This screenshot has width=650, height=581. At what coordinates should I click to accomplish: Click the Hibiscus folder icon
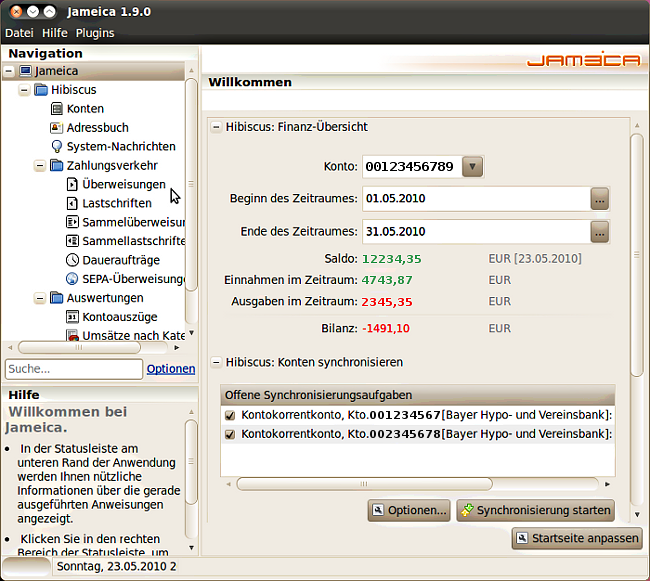[x=41, y=90]
